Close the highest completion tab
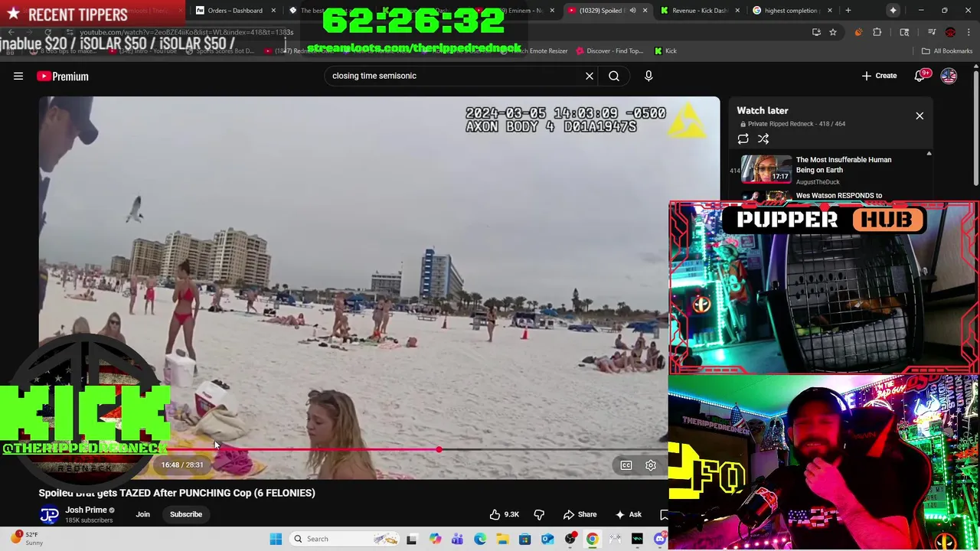This screenshot has width=980, height=551. coord(829,11)
